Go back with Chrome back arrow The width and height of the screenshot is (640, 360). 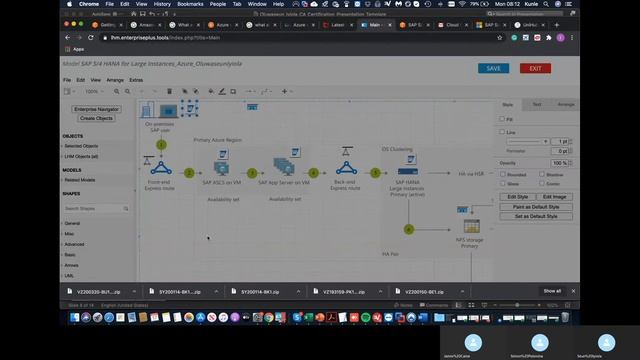coord(68,38)
